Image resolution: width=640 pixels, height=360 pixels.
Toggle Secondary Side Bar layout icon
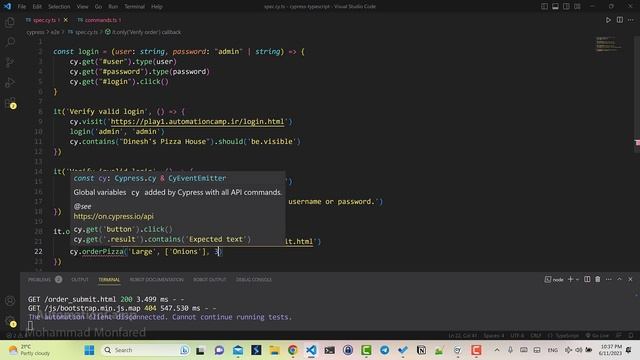(x=566, y=7)
